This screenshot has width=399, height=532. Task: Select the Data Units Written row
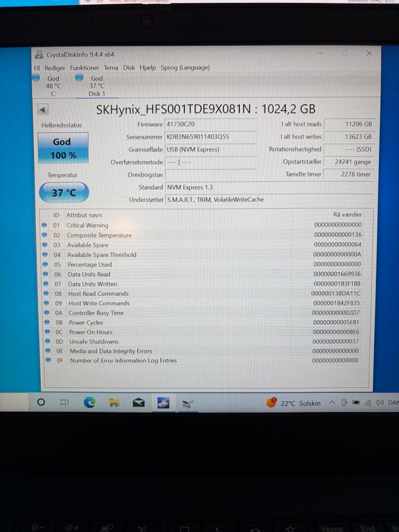click(203, 284)
